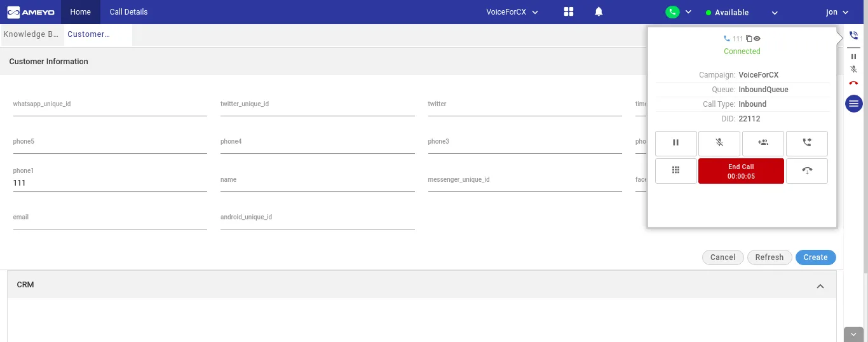The height and width of the screenshot is (342, 868).
Task: Open the jon user menu
Action: coord(837,12)
